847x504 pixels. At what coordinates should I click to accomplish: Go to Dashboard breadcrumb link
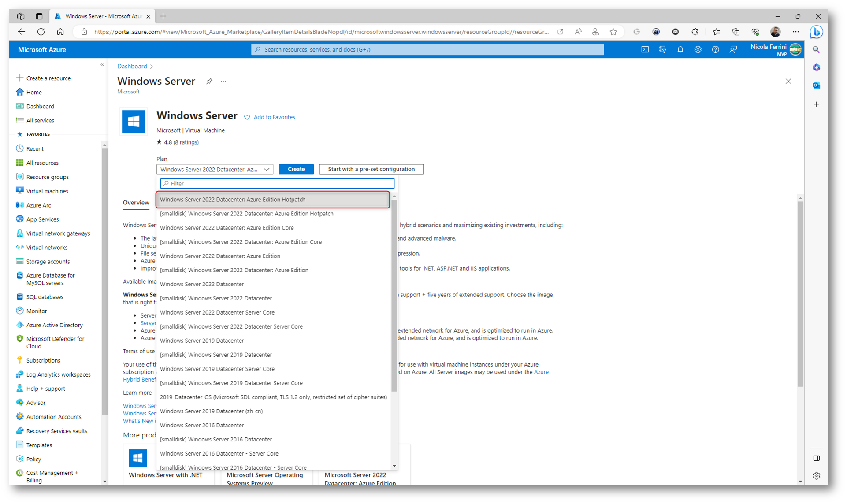132,66
